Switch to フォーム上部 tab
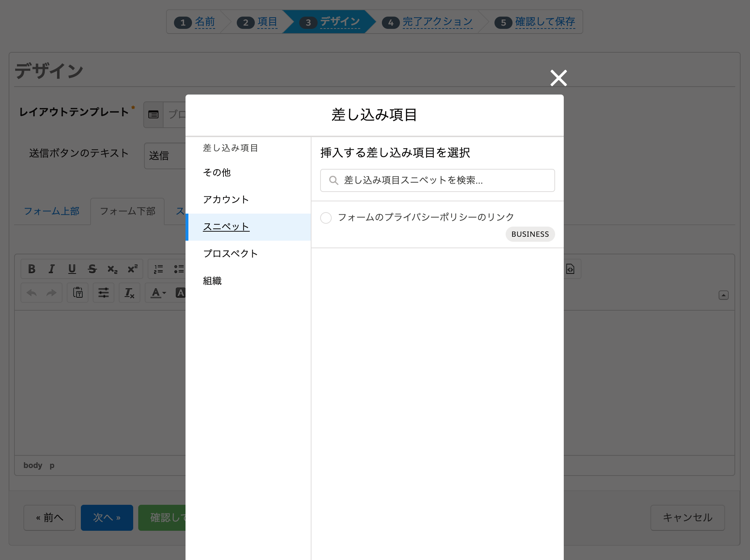The image size is (750, 560). [52, 211]
